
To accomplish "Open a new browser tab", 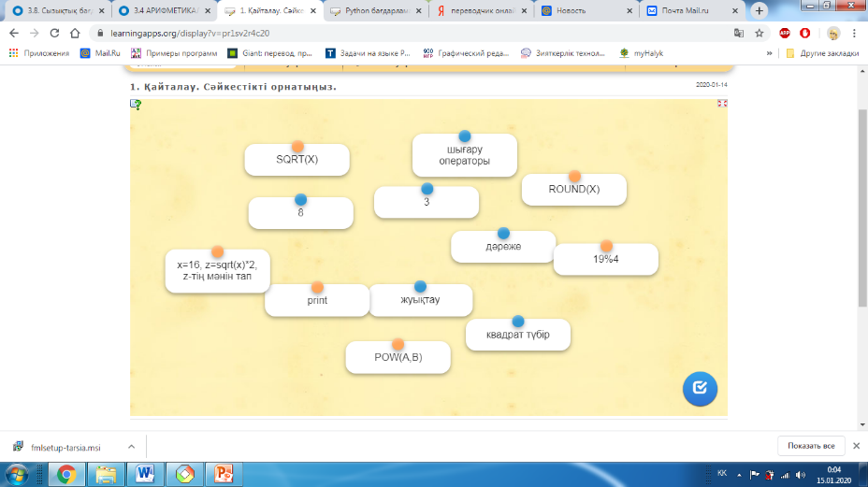I will pyautogui.click(x=759, y=10).
